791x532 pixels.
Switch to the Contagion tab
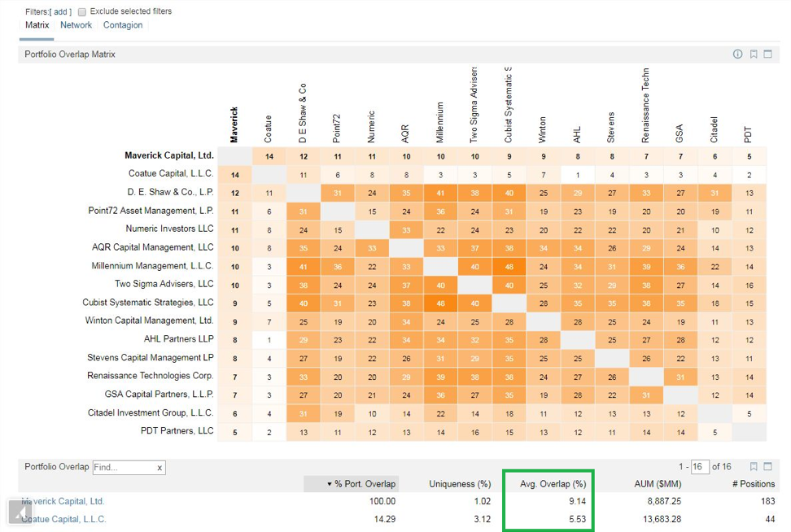pyautogui.click(x=123, y=25)
